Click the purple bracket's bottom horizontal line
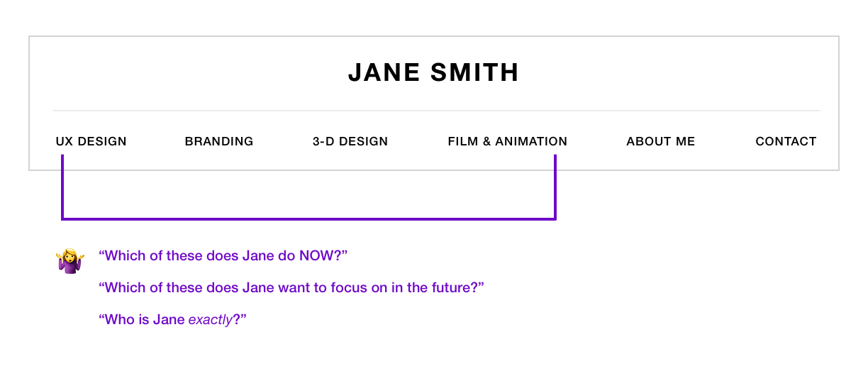 pyautogui.click(x=308, y=218)
